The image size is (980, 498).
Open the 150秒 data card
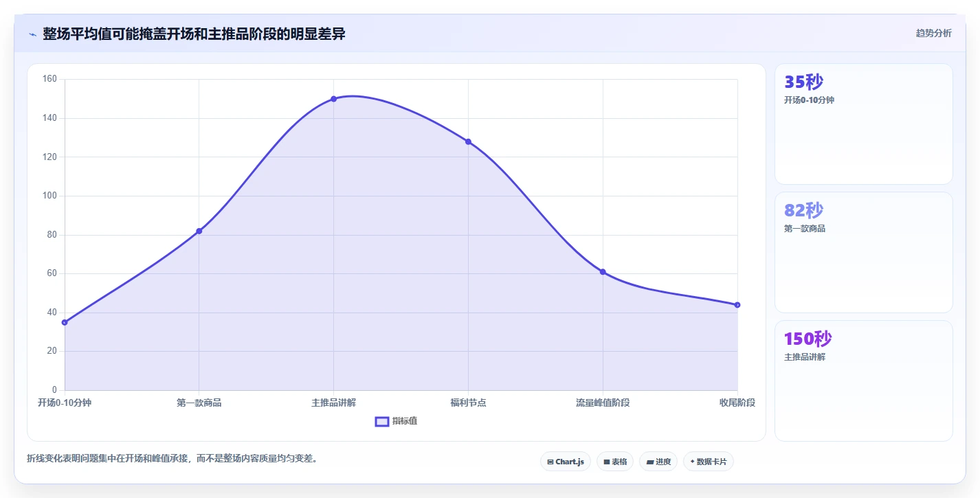click(863, 381)
